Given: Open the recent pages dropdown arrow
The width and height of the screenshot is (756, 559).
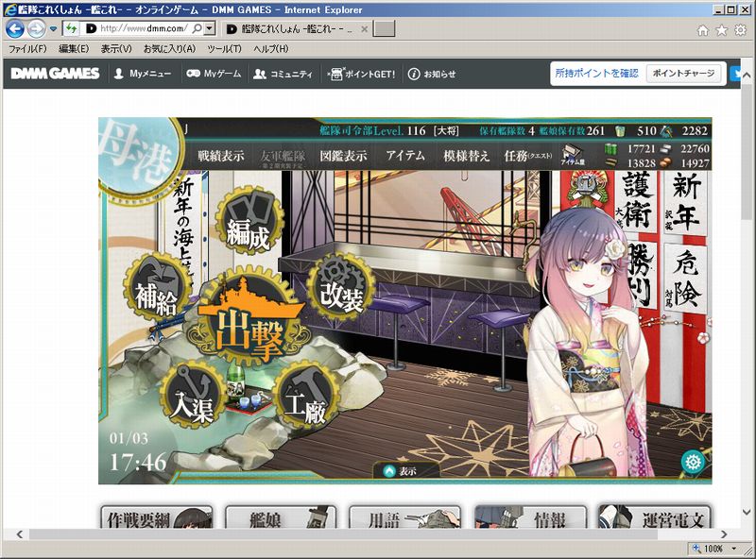Looking at the screenshot, I should coord(54,29).
